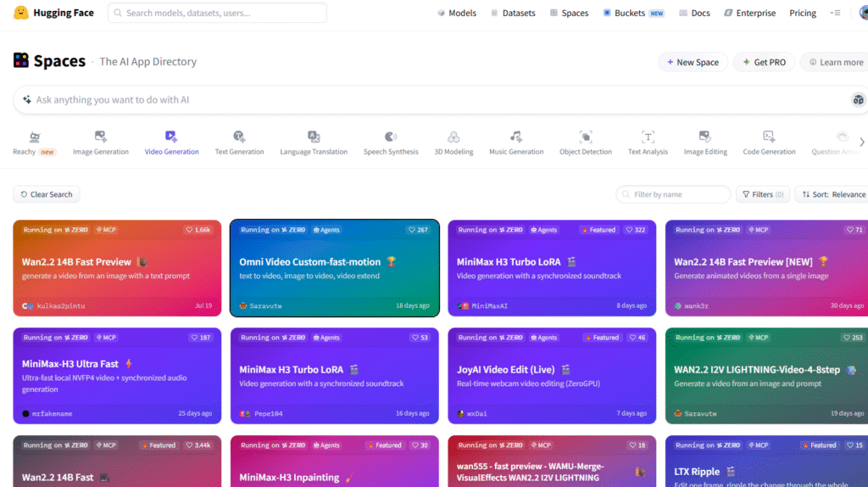Select the Image Editing category icon
Viewport: 868px width, 487px height.
(x=704, y=137)
